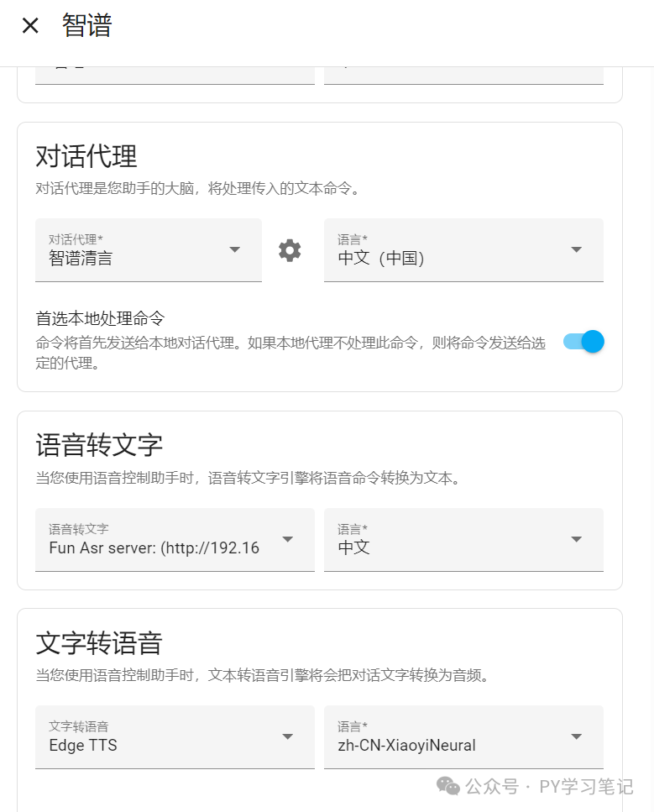Expand Fun Asr server dropdown
This screenshot has width=654, height=812.
point(175,540)
